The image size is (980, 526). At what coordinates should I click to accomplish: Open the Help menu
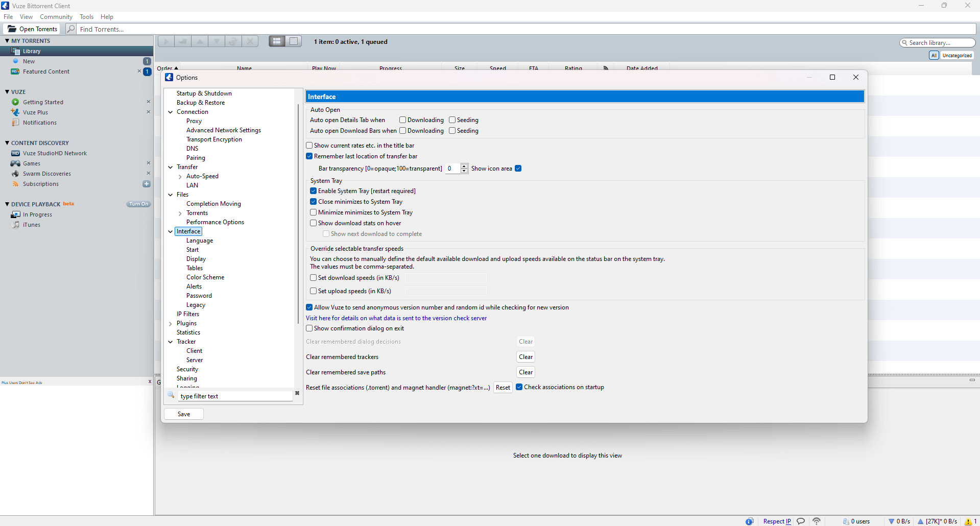tap(107, 17)
